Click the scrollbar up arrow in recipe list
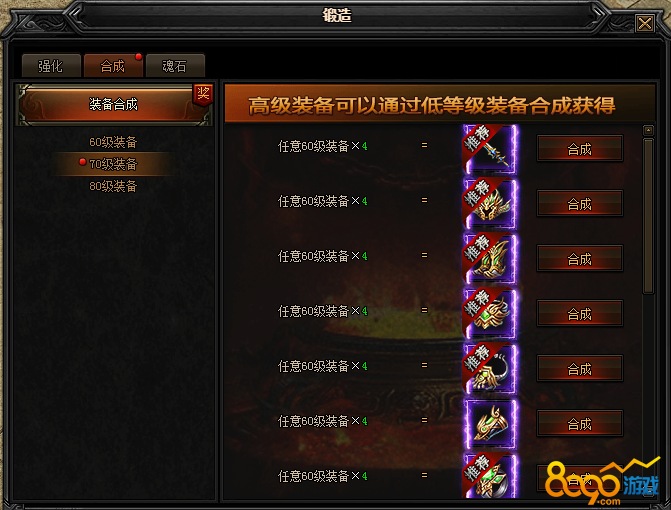This screenshot has height=510, width=671. (648, 130)
